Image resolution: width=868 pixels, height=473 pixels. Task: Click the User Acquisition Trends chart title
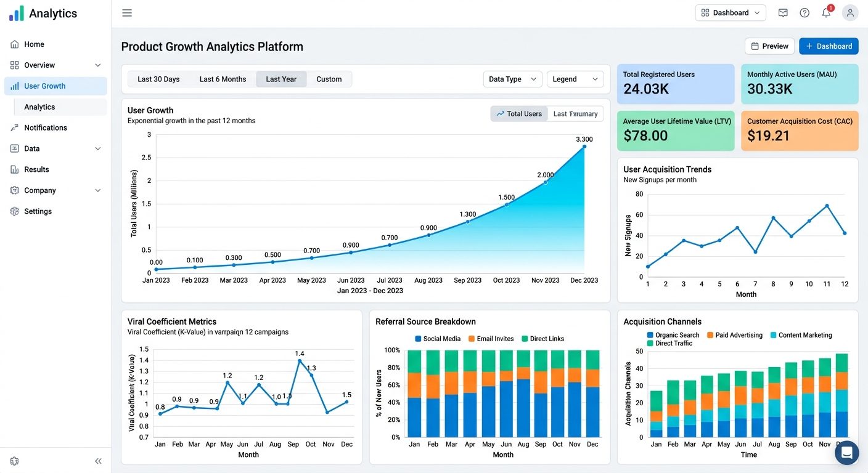pos(667,169)
